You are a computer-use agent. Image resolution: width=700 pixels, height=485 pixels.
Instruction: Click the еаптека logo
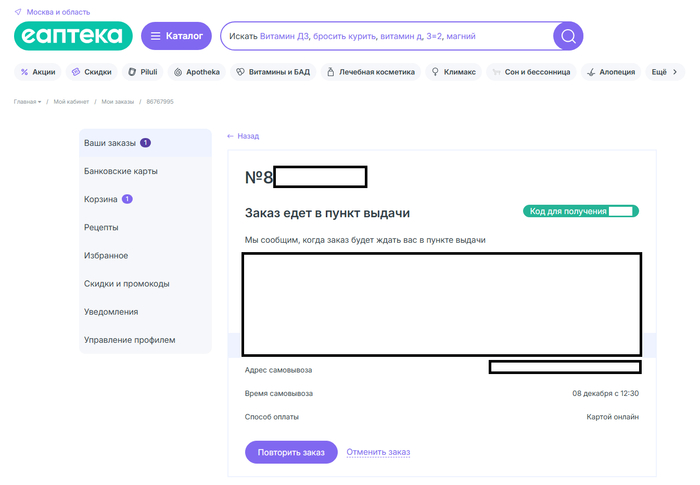73,37
